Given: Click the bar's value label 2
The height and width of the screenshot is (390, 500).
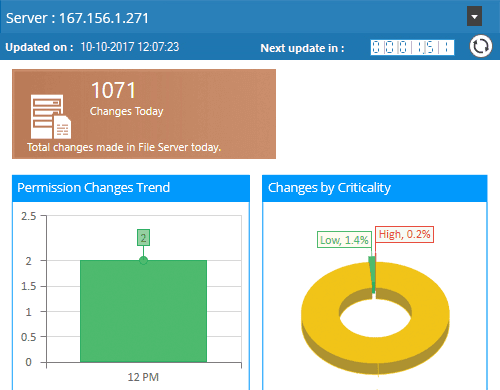Looking at the screenshot, I should (x=143, y=238).
